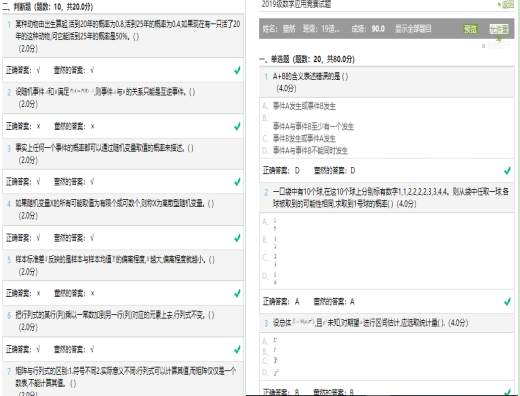Click the green arrow icon beside 返回
This screenshot has height=396, width=520.
coord(499,5)
